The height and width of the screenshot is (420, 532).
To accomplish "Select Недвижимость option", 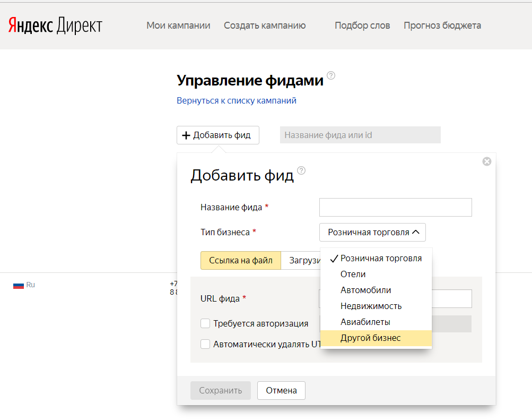I will point(376,306).
